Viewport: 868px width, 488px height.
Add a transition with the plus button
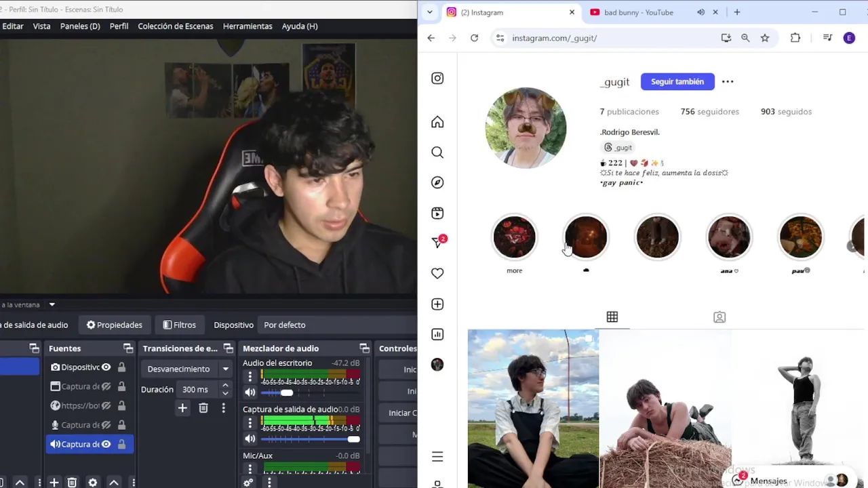click(x=182, y=408)
